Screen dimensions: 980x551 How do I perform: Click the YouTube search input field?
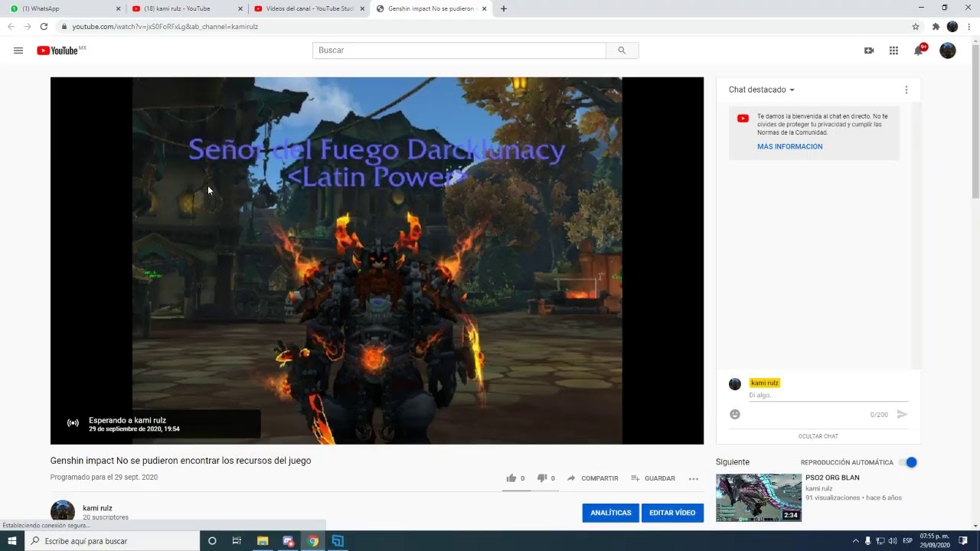pos(459,51)
